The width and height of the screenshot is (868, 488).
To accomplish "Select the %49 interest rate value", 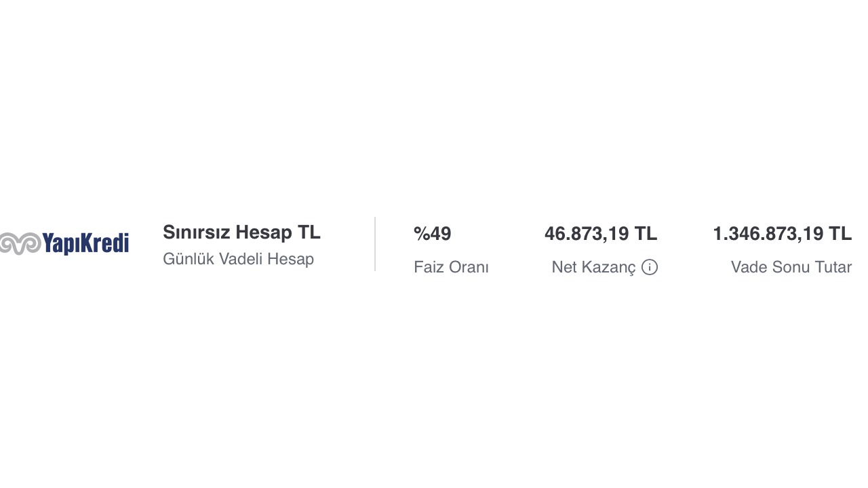I will (x=432, y=234).
